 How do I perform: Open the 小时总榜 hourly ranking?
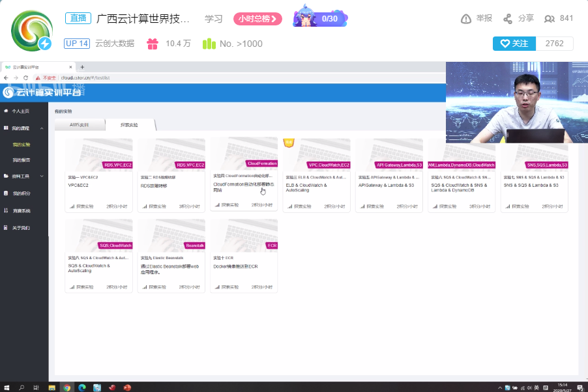257,19
